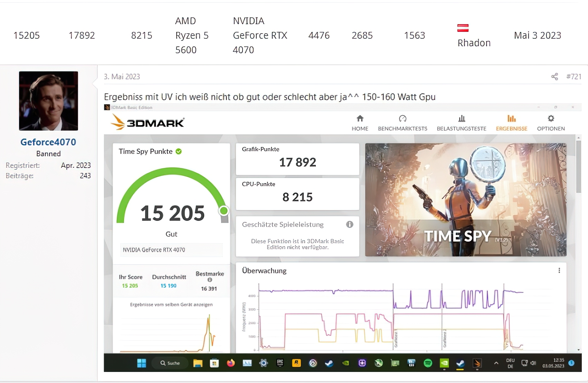Click the green verified checkmark beside Time Spy Punkte
The height and width of the screenshot is (383, 588).
[179, 151]
